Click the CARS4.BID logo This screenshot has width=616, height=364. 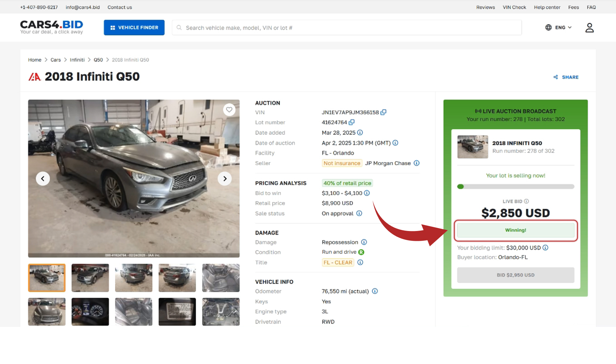pos(51,27)
